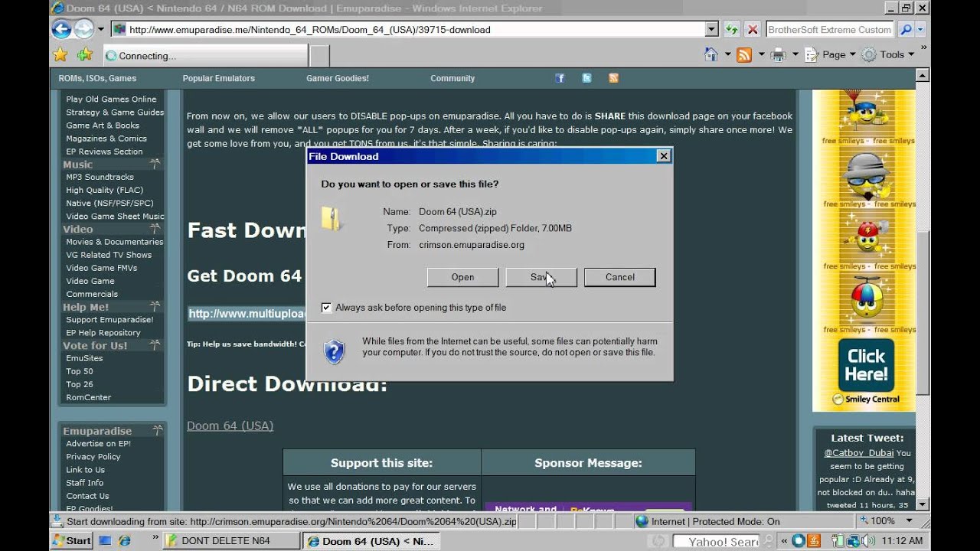Viewport: 980px width, 551px height.
Task: Close the File Download dialog with X
Action: tap(664, 156)
